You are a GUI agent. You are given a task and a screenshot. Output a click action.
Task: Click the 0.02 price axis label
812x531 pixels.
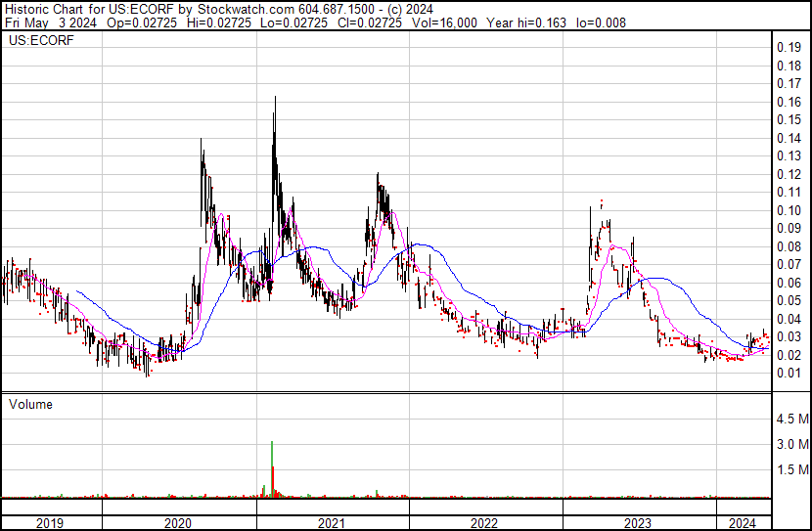789,355
